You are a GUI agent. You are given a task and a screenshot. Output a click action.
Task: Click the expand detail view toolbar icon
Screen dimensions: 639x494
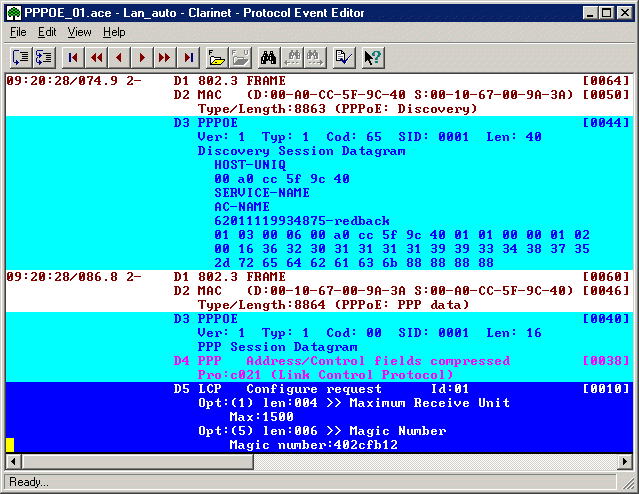(21, 57)
